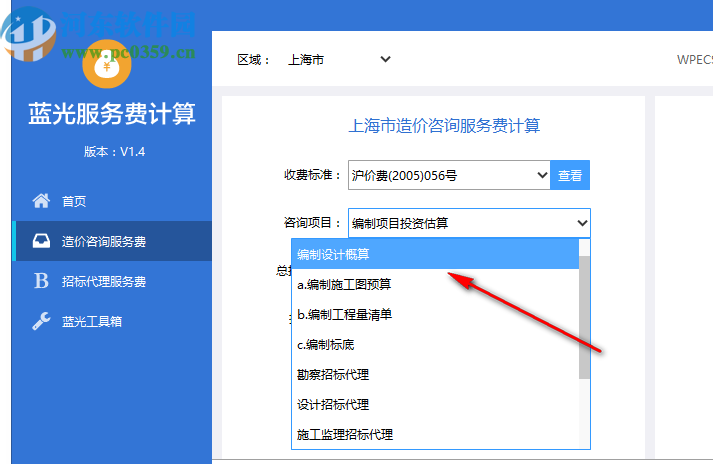
Task: Select 造价咨询服务费 in the sidebar
Action: click(x=112, y=241)
